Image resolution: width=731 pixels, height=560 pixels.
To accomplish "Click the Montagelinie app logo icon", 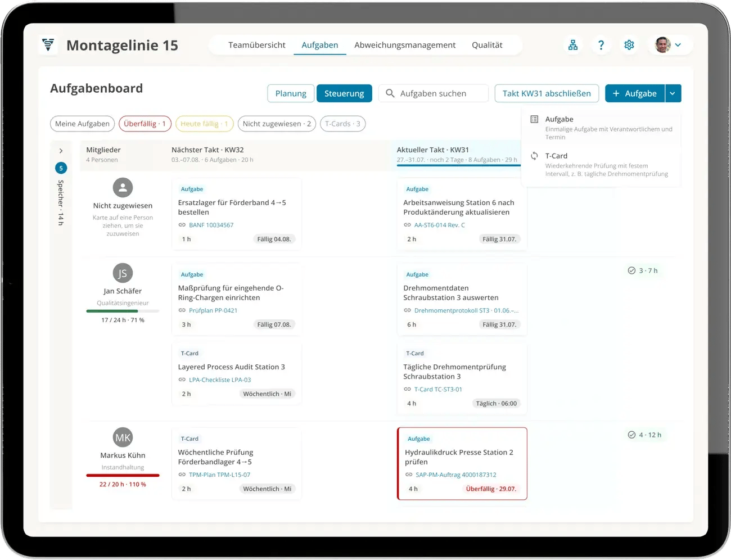I will [48, 44].
